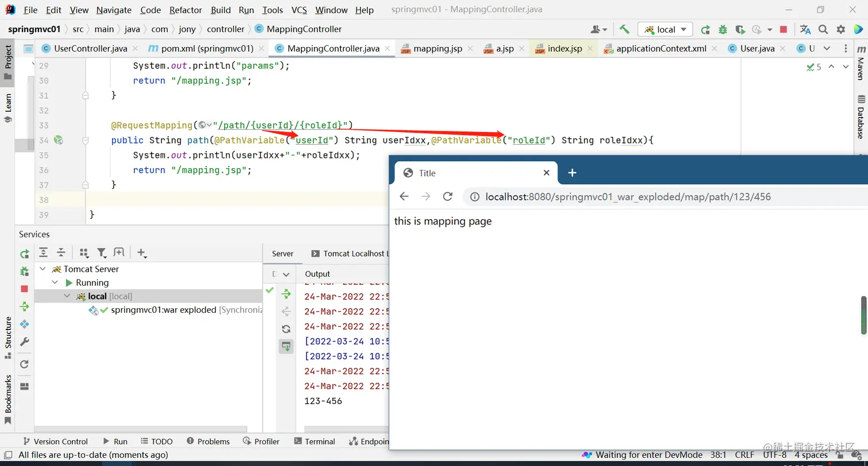
Task: Toggle the Structure tool window
Action: pos(8,337)
